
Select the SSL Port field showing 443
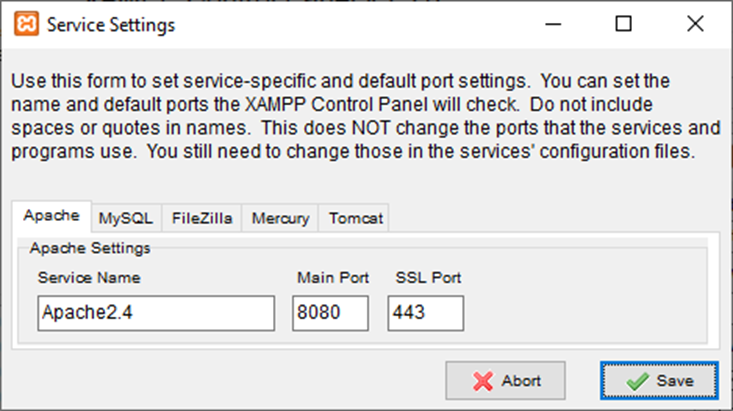425,313
